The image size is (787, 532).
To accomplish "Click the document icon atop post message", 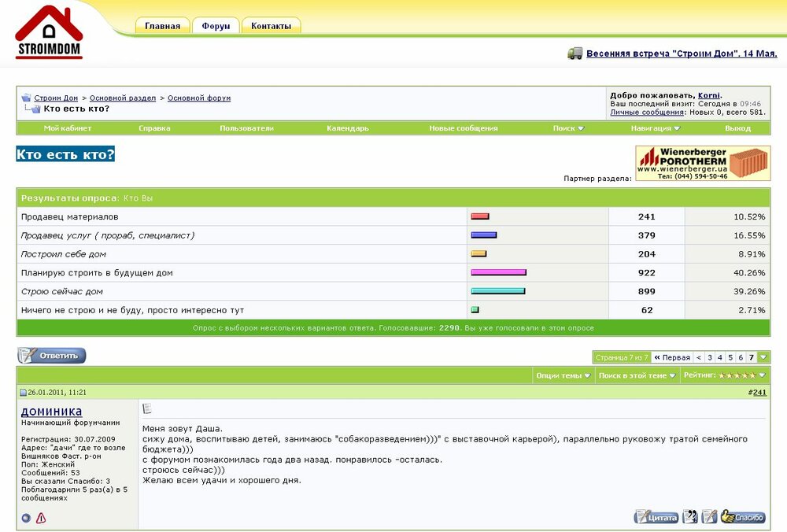I will (147, 408).
